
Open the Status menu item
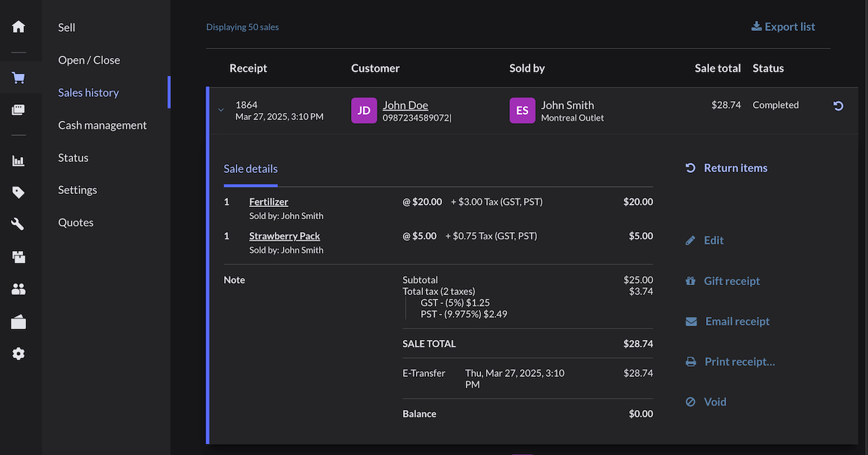click(73, 158)
